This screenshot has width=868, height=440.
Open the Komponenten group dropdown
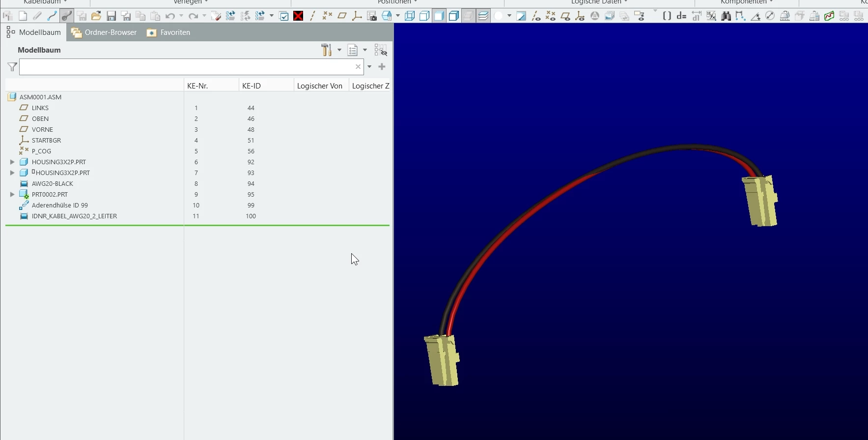pyautogui.click(x=747, y=2)
